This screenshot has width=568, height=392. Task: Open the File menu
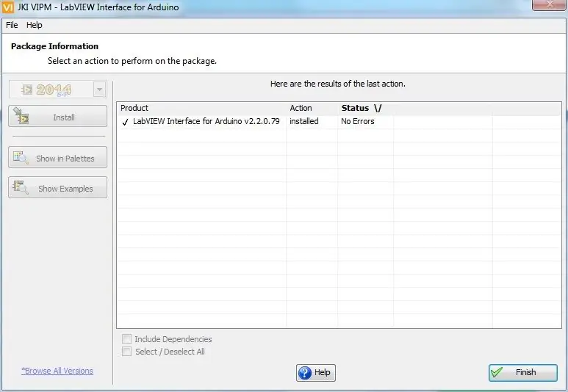[x=12, y=25]
